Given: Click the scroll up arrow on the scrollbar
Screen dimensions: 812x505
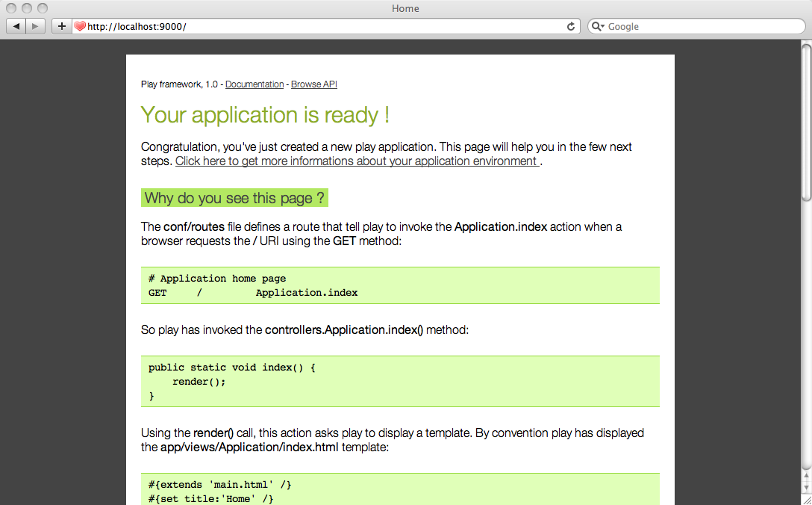Looking at the screenshot, I should 805,476.
